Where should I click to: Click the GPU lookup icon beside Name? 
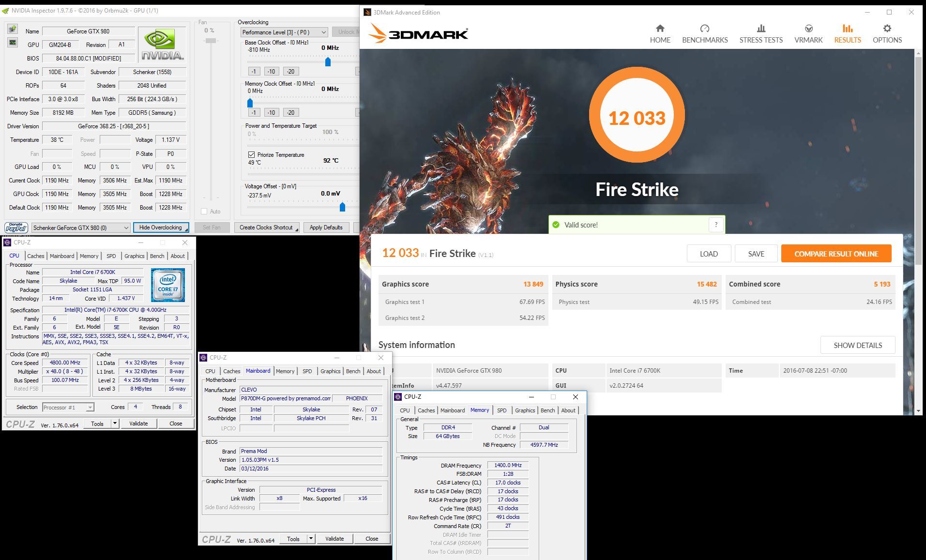(x=12, y=30)
